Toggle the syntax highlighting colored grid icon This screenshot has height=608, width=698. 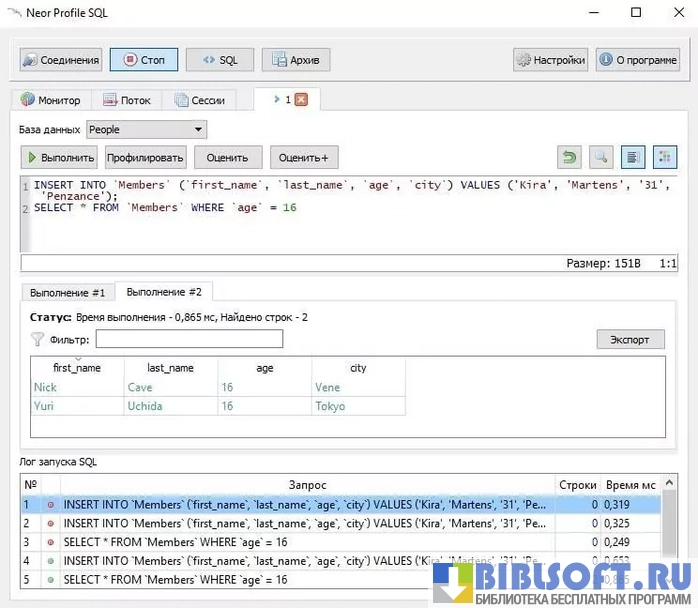point(665,157)
